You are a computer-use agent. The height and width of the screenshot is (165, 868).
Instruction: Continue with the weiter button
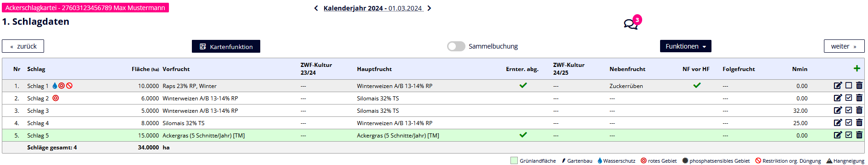(x=844, y=46)
